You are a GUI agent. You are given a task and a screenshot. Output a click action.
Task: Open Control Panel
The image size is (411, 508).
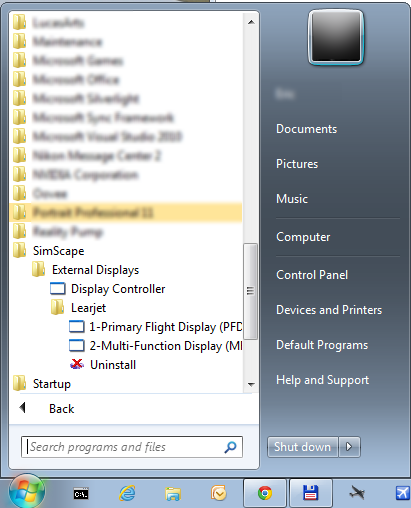[312, 275]
